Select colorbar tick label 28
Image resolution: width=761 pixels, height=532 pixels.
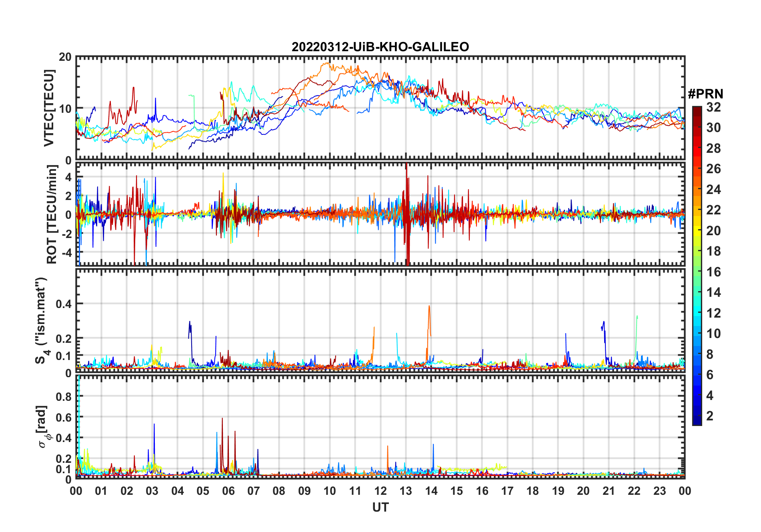713,148
